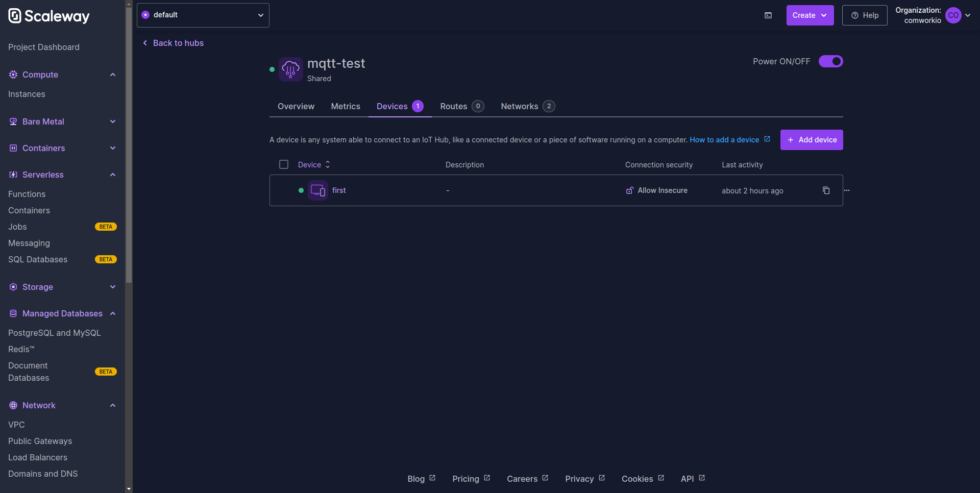Viewport: 980px width, 493px height.
Task: Open Instances in sidebar
Action: point(27,94)
